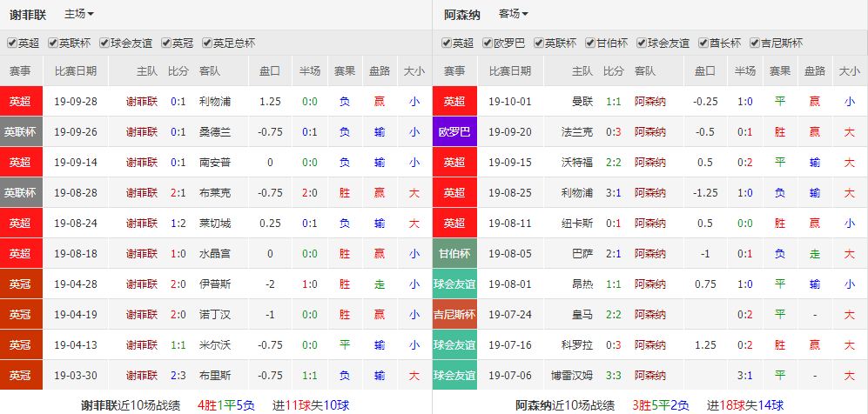Toggle the 英足总杯 checkbox
This screenshot has width=868, height=414.
[207, 43]
